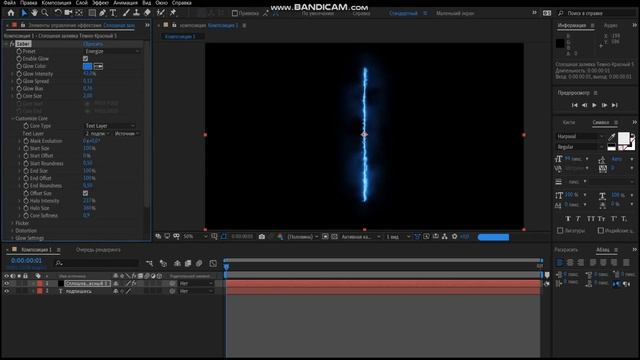Toggle the Привязка snapping checkbox
The image size is (640, 360).
pos(235,13)
